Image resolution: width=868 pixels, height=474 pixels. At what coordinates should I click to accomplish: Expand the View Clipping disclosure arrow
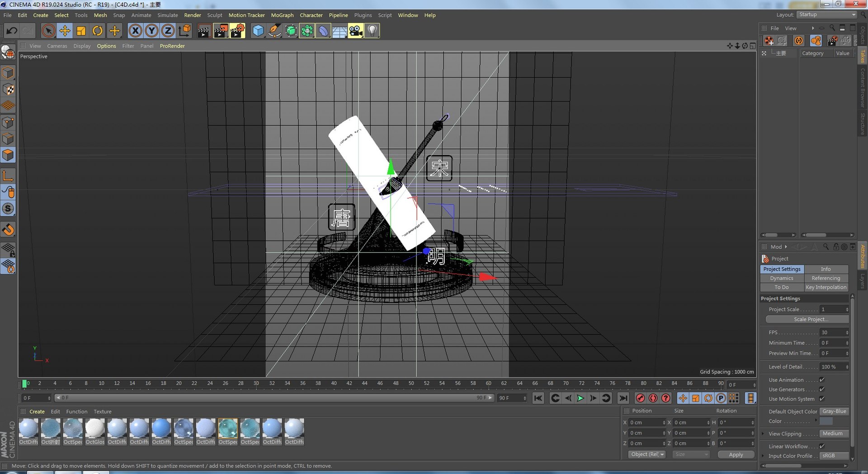point(763,434)
